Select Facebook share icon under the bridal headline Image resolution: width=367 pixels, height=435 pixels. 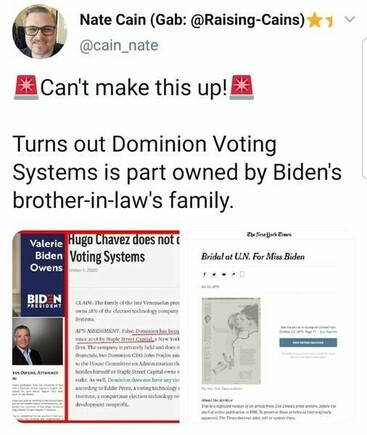(x=204, y=274)
